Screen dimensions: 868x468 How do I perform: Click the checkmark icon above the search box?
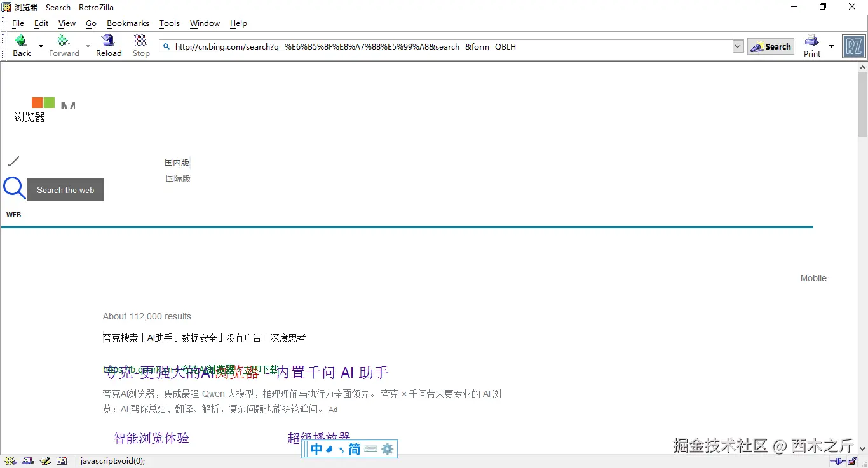coord(13,161)
